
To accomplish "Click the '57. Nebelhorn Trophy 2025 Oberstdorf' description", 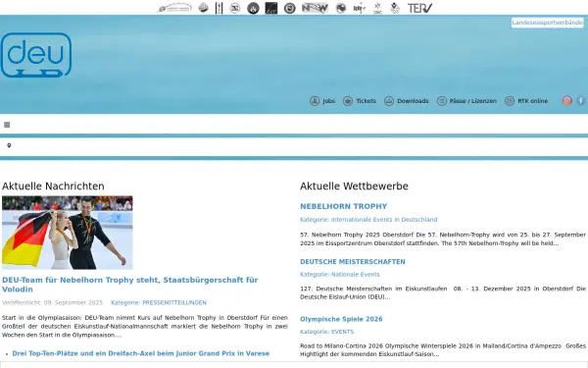I will click(x=443, y=238).
